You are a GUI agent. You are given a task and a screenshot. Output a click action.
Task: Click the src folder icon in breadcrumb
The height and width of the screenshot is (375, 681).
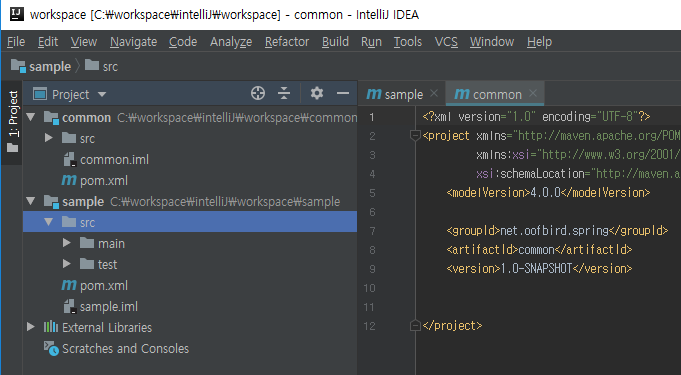pyautogui.click(x=92, y=65)
